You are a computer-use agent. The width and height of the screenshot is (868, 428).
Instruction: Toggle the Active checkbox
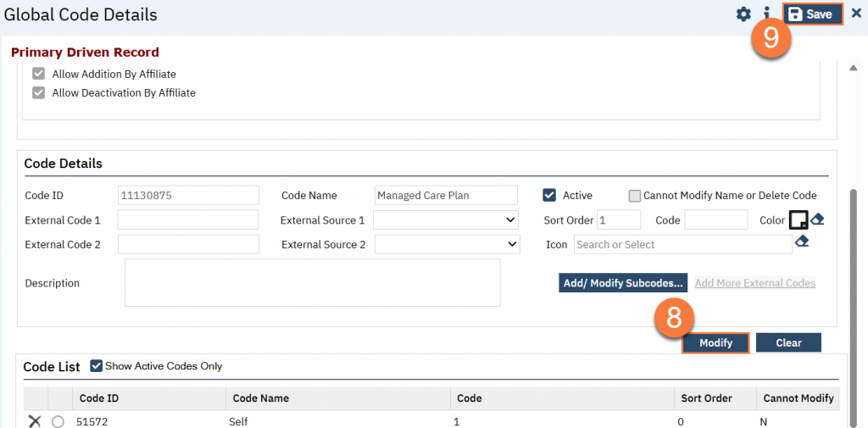pos(549,196)
